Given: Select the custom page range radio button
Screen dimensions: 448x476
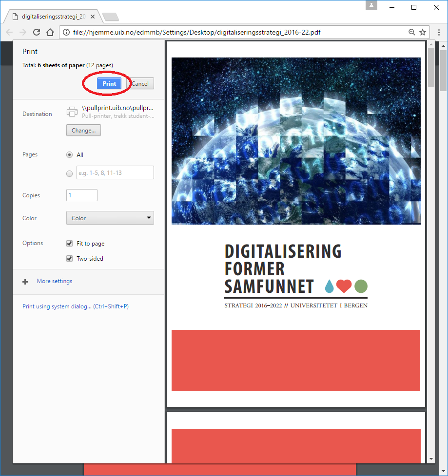Looking at the screenshot, I should tap(69, 173).
